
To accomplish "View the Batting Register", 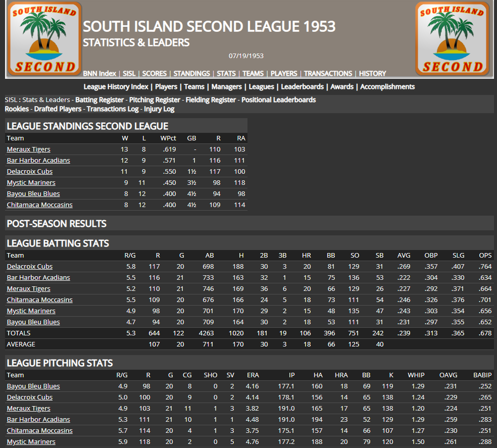I will [99, 99].
